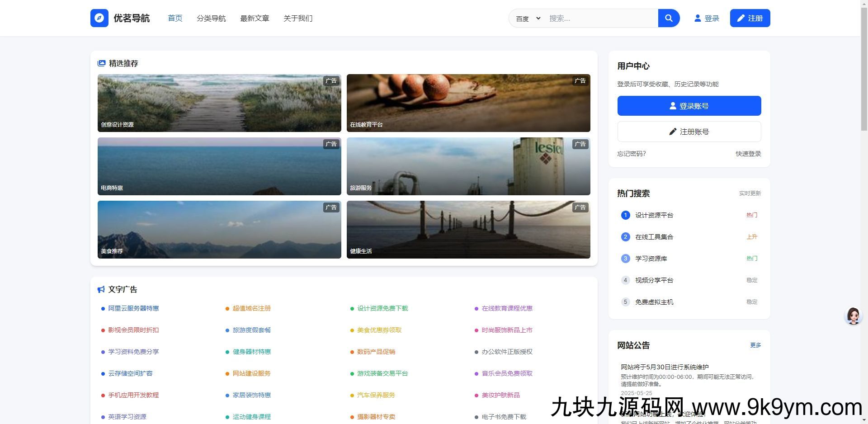Open the 分类导航 menu item

coord(211,19)
